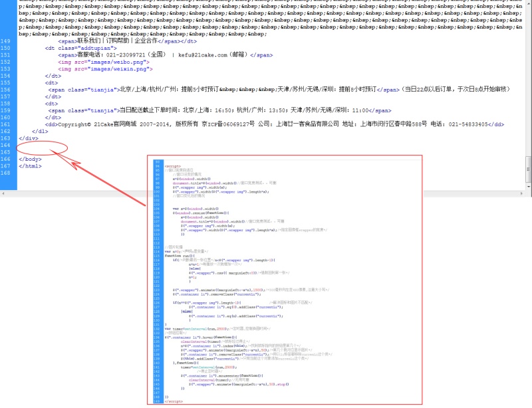Place cursor on the </body> closing tag
Image resolution: width=532 pixels, height=408 pixels.
tap(30, 159)
